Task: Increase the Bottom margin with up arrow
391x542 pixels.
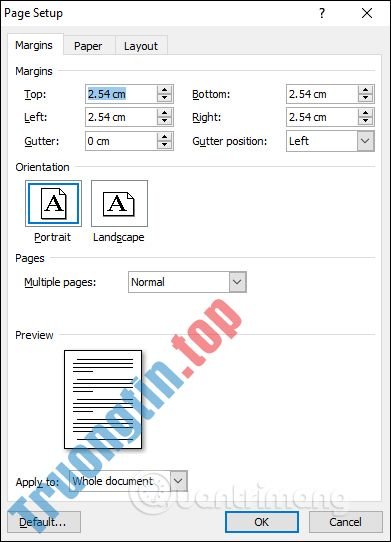Action: 365,90
